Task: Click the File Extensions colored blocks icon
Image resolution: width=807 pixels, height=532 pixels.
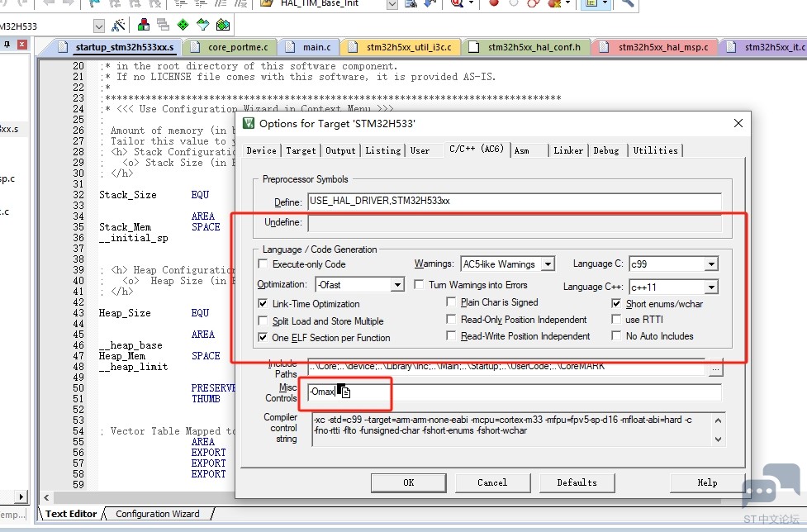Action: click(144, 25)
